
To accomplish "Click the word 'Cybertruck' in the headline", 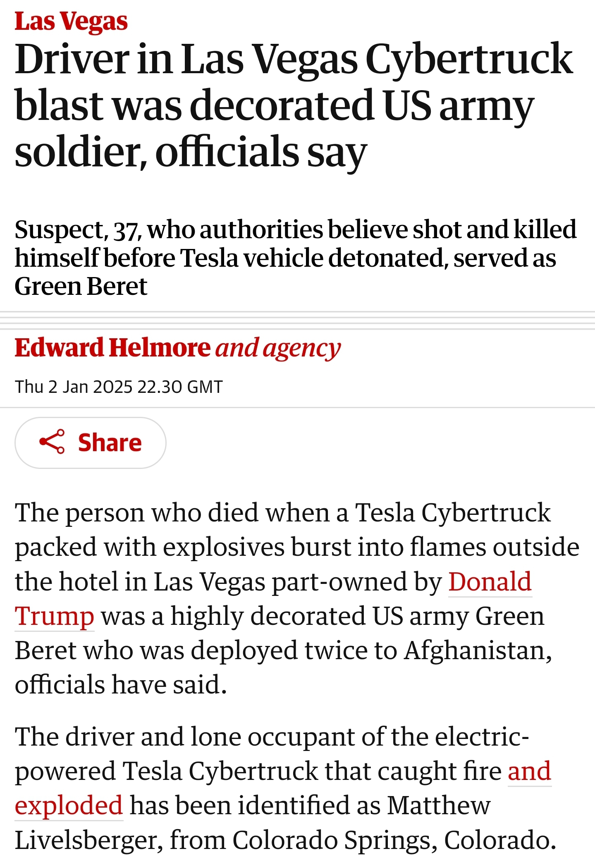I will [469, 60].
